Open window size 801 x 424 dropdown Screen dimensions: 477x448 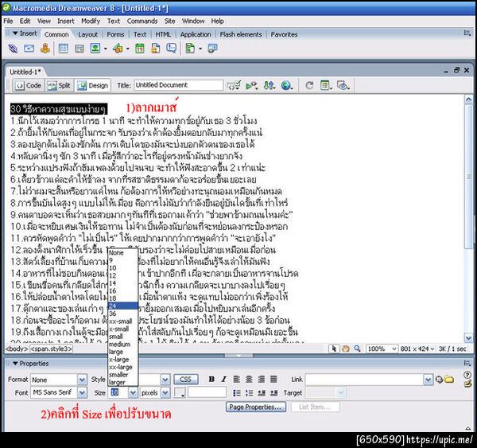pyautogui.click(x=417, y=349)
